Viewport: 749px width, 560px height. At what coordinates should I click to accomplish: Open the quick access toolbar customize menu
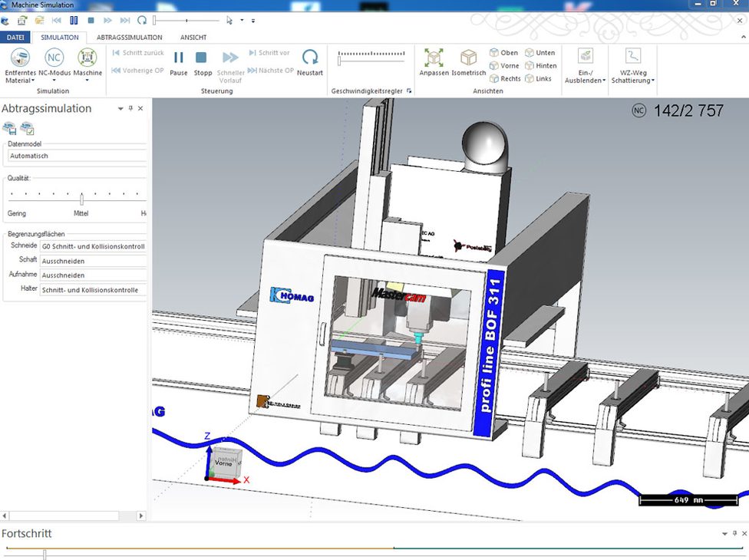(253, 21)
